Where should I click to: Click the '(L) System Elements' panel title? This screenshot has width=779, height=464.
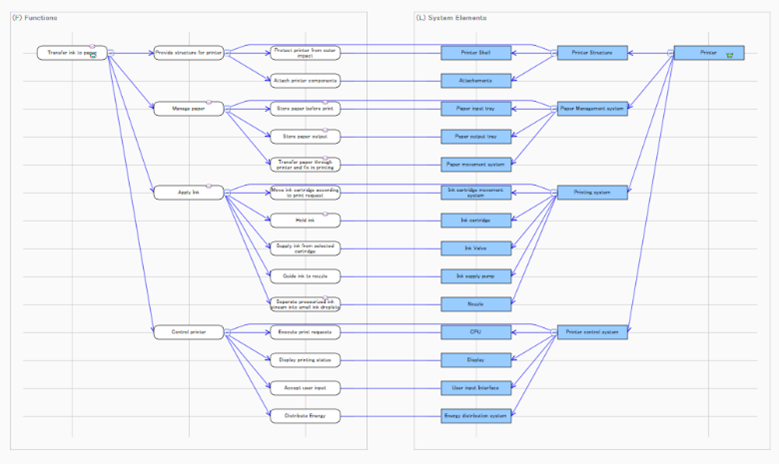point(452,18)
